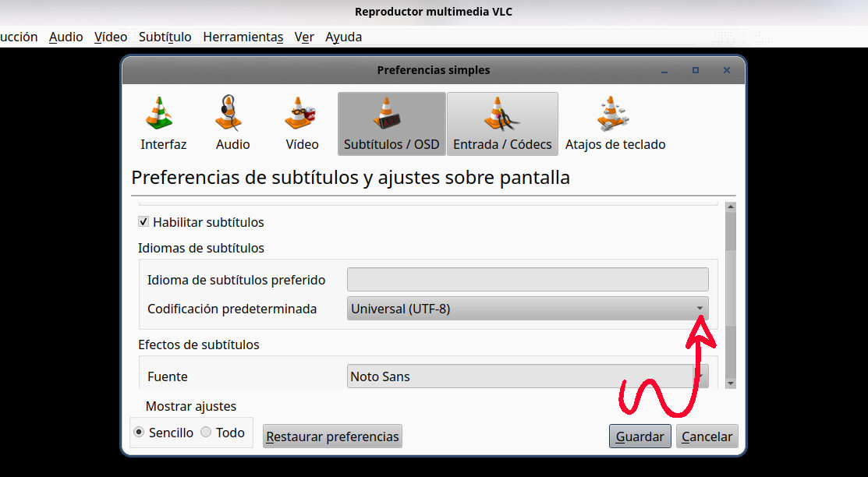Click the scrollbar down arrow in preferences

pos(731,383)
